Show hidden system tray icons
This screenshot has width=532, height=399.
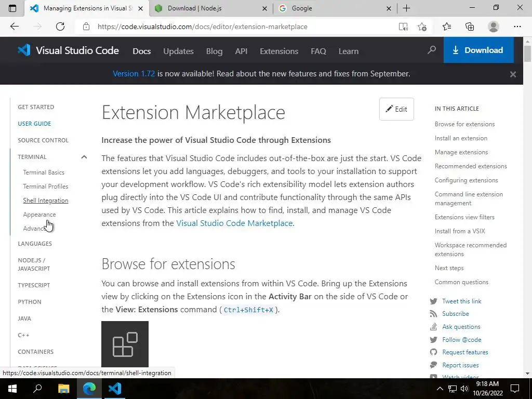440,389
